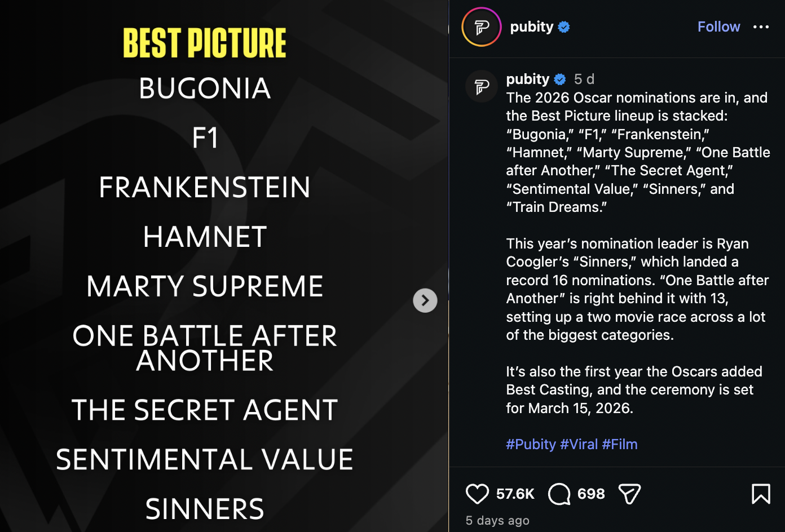
Task: Click the pubity avatar beside caption
Action: pyautogui.click(x=482, y=87)
